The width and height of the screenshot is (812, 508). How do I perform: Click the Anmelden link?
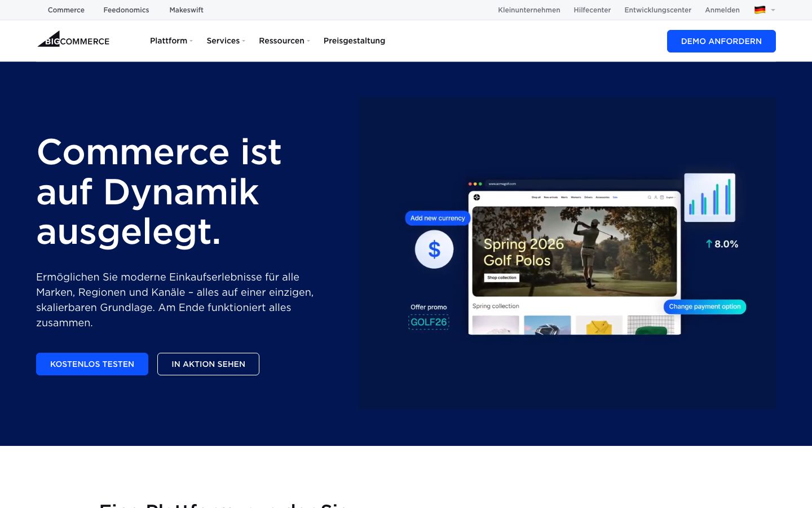[722, 10]
